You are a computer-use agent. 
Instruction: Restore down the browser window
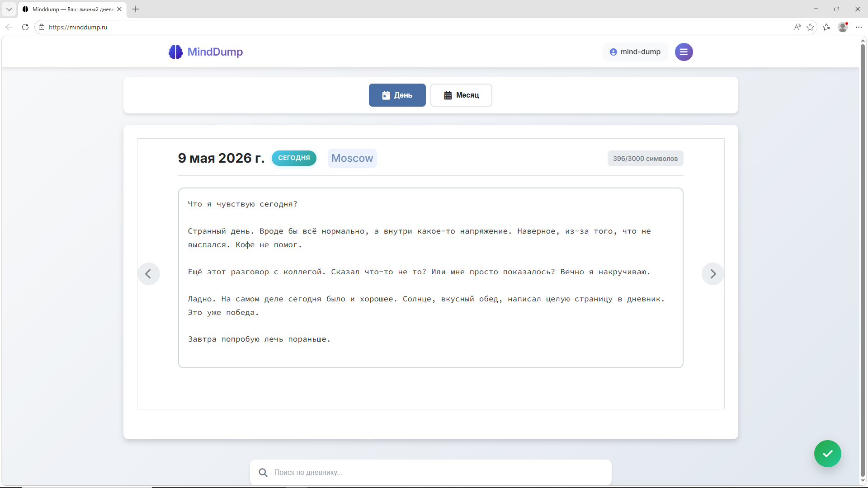[x=837, y=9]
